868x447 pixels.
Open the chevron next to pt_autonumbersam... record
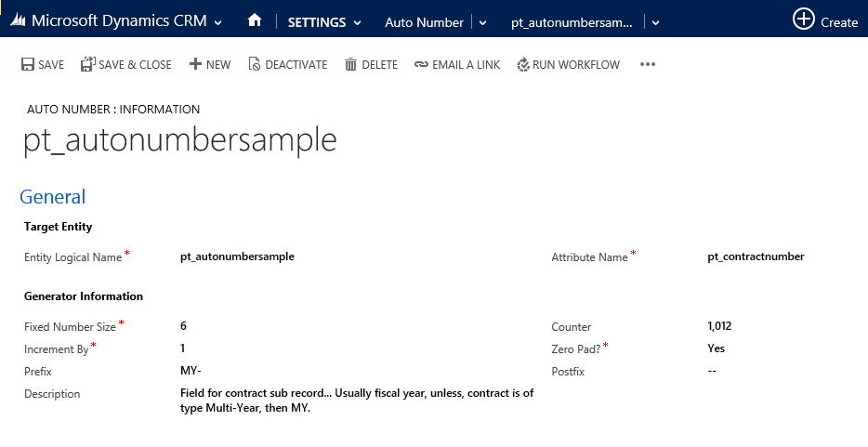(x=655, y=22)
